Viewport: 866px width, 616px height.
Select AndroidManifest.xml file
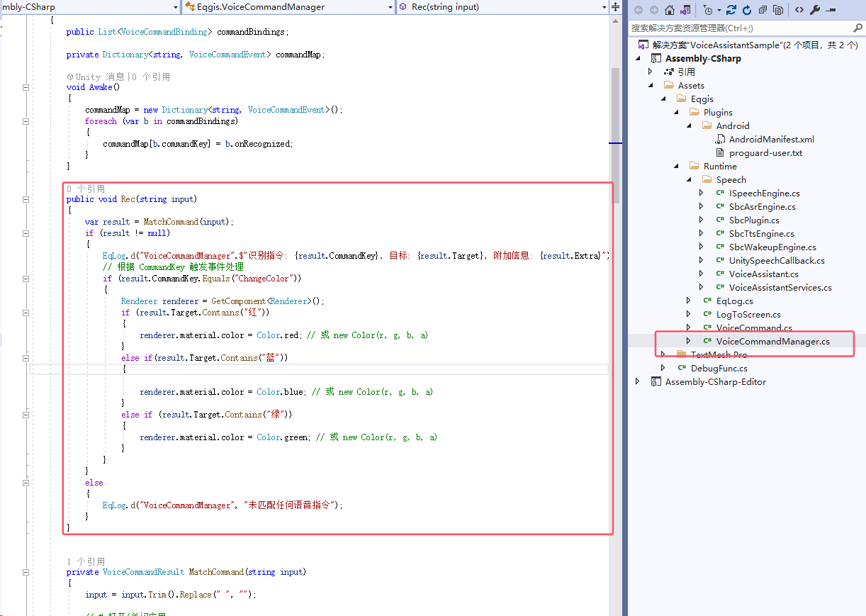tap(771, 139)
